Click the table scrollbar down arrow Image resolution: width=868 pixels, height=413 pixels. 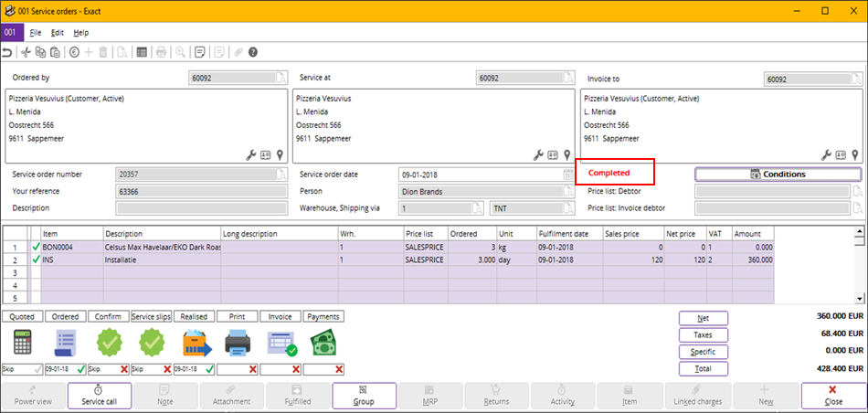tap(860, 299)
